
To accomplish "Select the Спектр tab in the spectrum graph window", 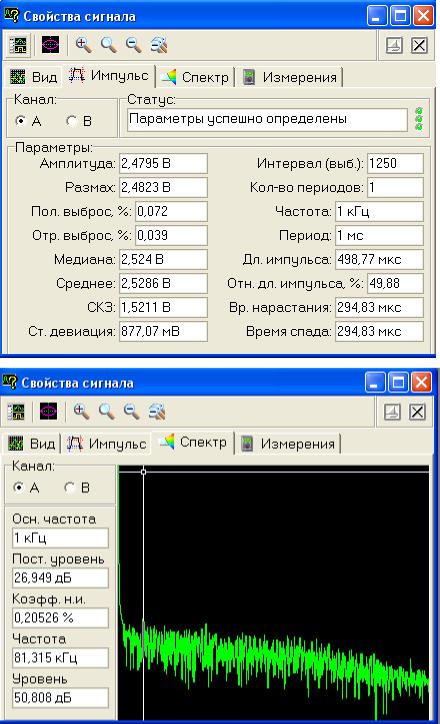I will (193, 442).
